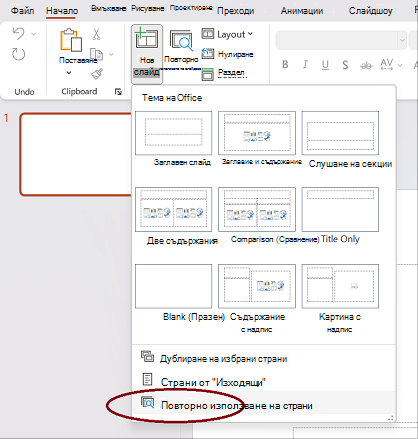
Task: Select the Blank (Празен) layout thumbnail
Action: [174, 286]
